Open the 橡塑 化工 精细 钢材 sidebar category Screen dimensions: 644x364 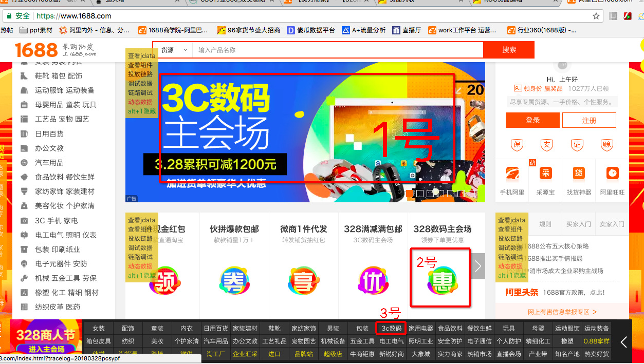pos(67,293)
